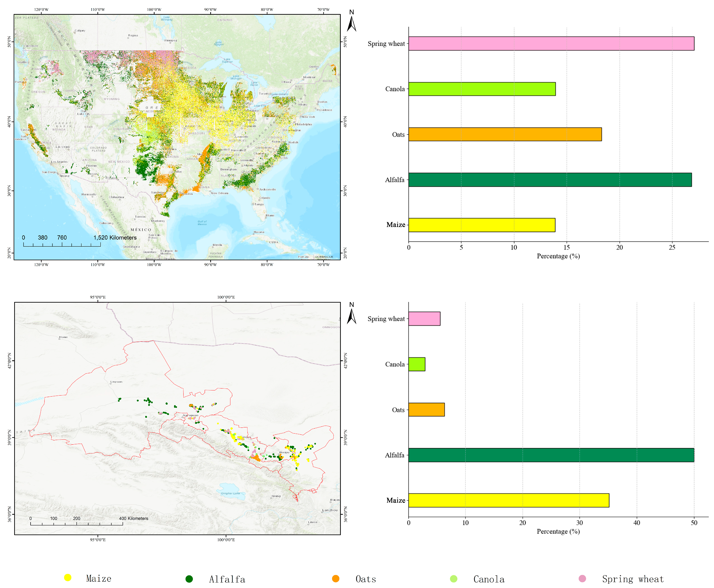714x588 pixels.
Task: Click the pink Spring wheat legend dot
Action: (x=582, y=578)
